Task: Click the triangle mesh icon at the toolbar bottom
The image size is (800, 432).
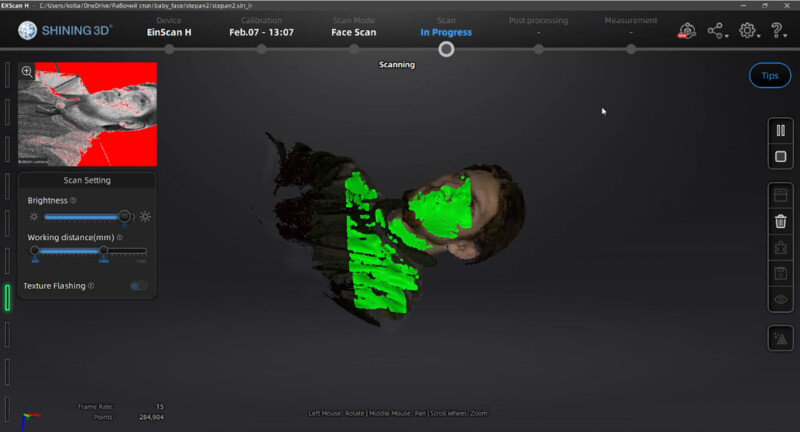Action: (781, 338)
